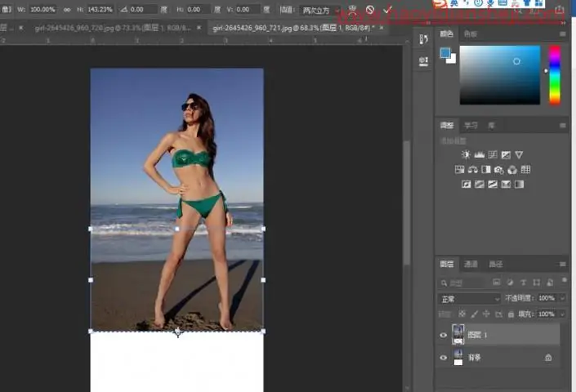Lock transparent pixels of the layer
This screenshot has height=392, width=576.
coord(462,314)
